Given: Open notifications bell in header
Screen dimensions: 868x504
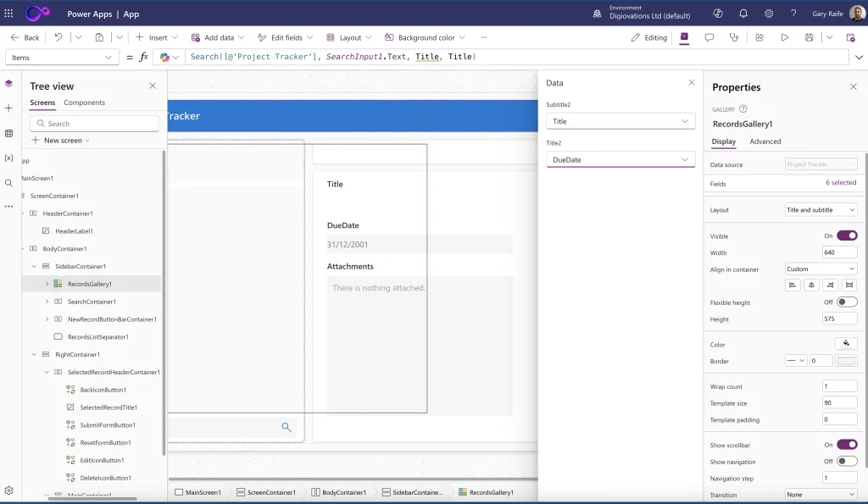Looking at the screenshot, I should (743, 14).
